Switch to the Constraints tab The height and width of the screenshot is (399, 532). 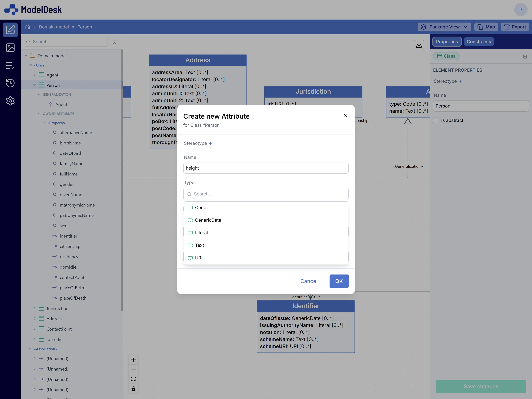479,42
